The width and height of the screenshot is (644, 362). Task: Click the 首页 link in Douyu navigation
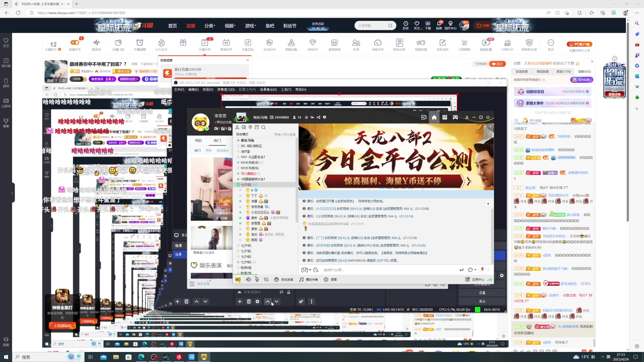point(172,26)
